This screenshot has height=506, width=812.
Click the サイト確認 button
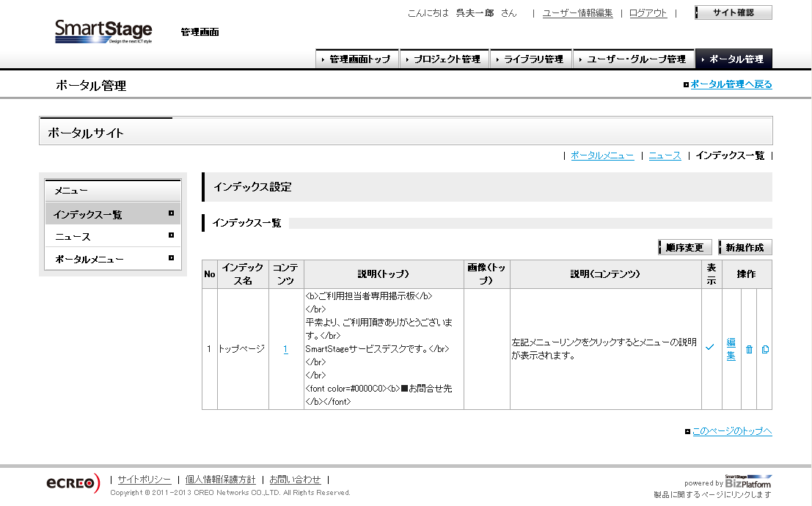coord(734,12)
